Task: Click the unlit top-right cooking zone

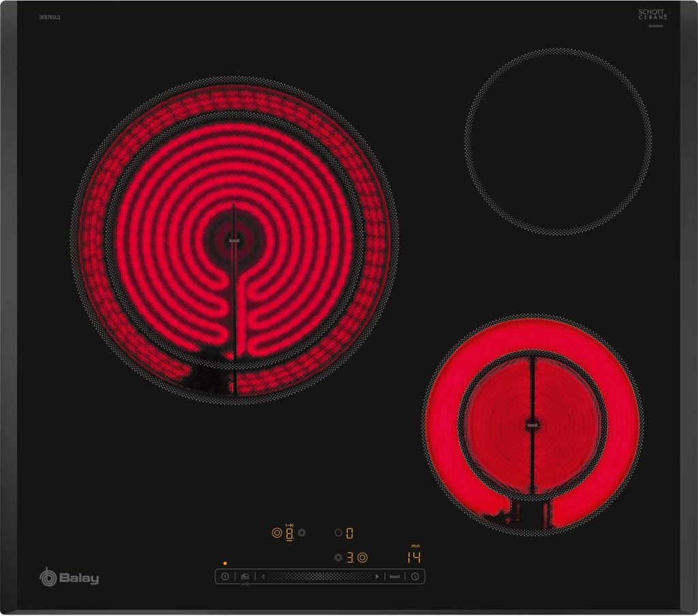Action: point(558,141)
